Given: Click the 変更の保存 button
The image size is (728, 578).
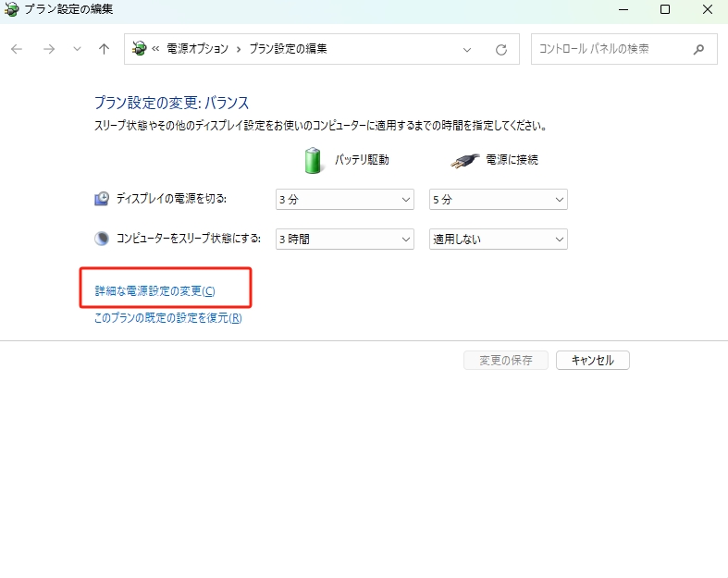Looking at the screenshot, I should point(506,361).
